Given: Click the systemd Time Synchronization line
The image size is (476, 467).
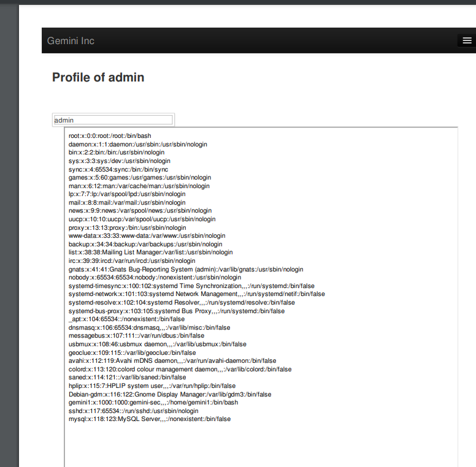Looking at the screenshot, I should pos(191,286).
